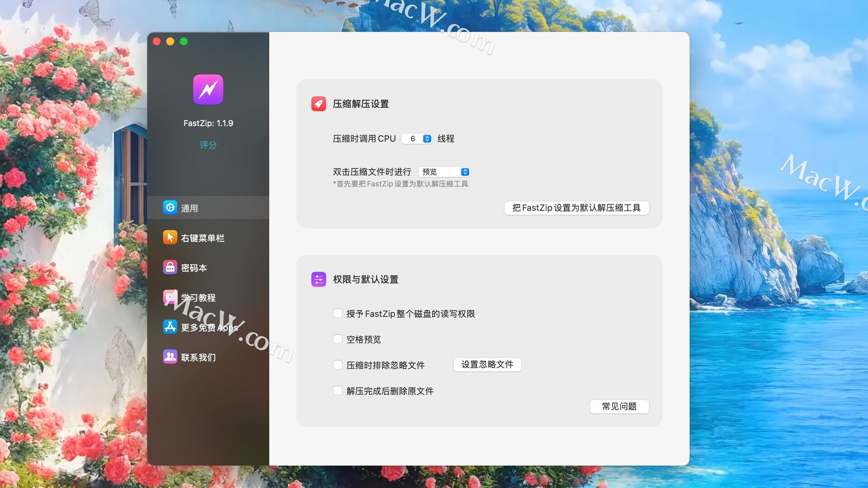Click the 评分 rating link
This screenshot has height=488, width=868.
[x=208, y=145]
